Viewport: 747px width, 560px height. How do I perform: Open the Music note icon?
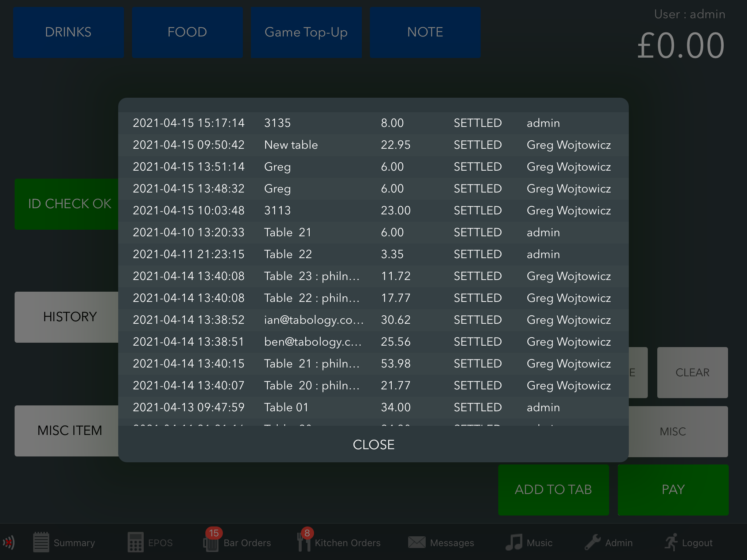(514, 542)
